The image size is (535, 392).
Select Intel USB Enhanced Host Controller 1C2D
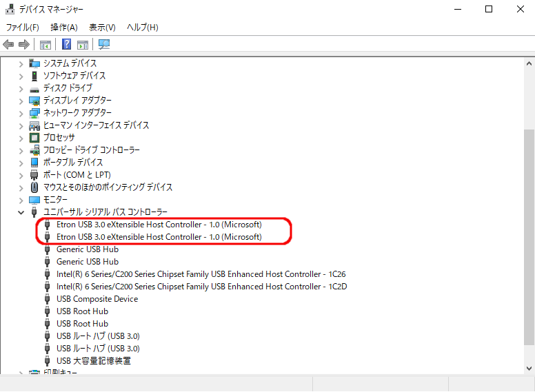pos(201,287)
